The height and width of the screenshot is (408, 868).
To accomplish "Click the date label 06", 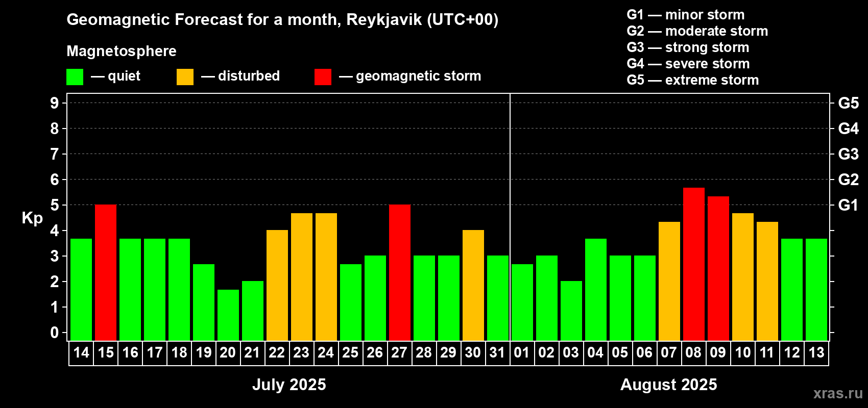I will (x=644, y=352).
